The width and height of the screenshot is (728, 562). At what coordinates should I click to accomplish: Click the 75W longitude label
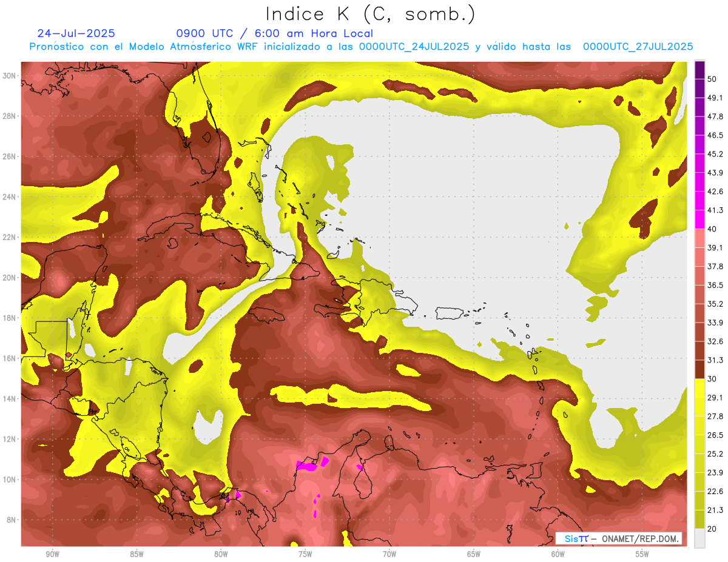[305, 554]
